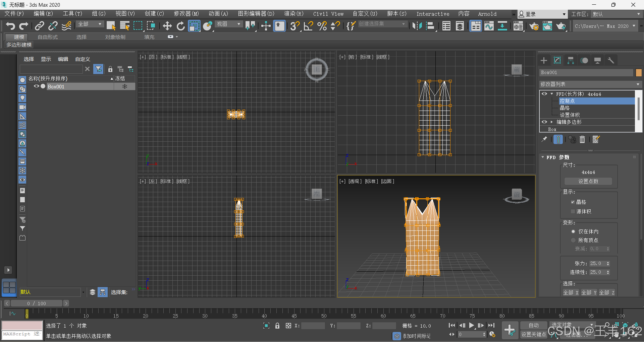Switch to the 自由形式 ribbon tab
The width and height of the screenshot is (644, 342).
[48, 37]
